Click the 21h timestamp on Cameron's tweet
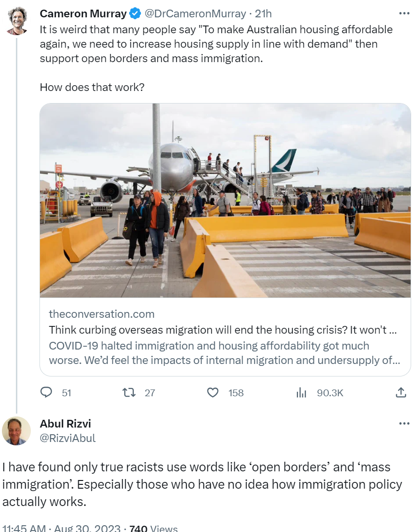Screen dimensions: 415x532 coord(263,14)
